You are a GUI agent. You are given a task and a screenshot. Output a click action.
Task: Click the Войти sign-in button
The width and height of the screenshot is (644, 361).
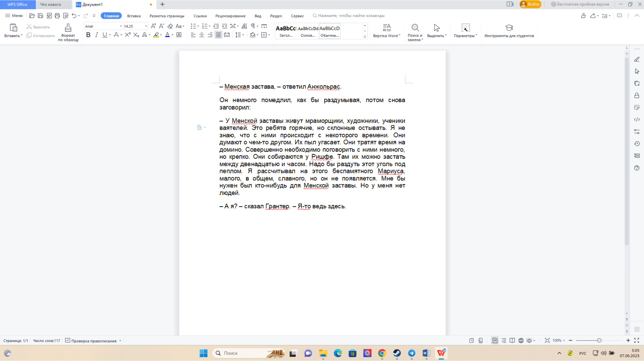click(x=530, y=4)
